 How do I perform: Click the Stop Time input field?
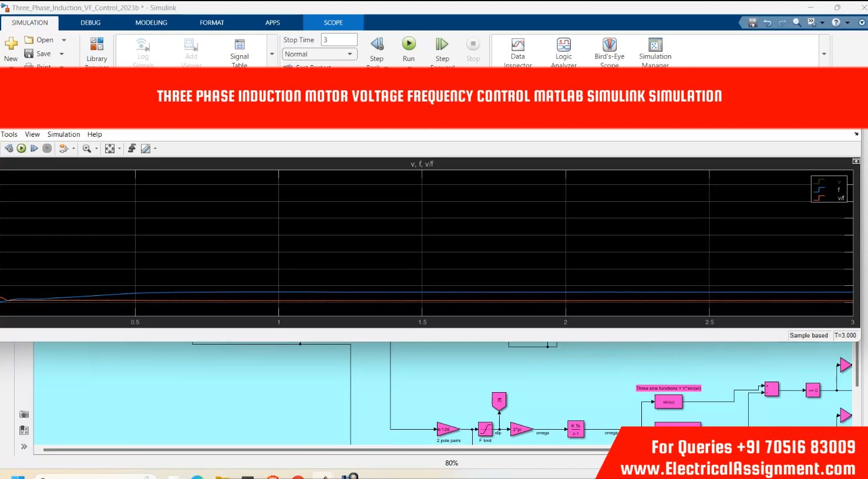(339, 39)
